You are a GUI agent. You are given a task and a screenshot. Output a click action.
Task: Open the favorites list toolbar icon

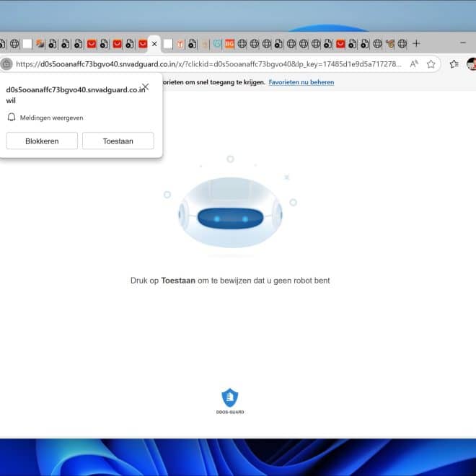(x=454, y=64)
